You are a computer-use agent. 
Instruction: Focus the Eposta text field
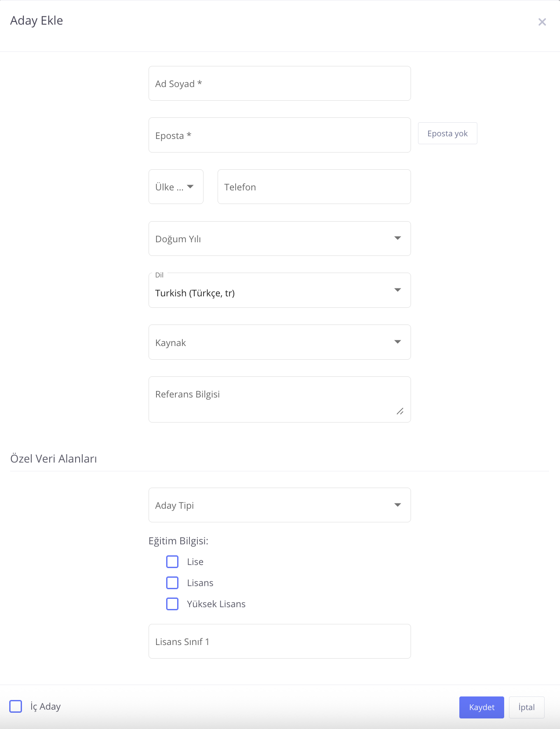(280, 135)
